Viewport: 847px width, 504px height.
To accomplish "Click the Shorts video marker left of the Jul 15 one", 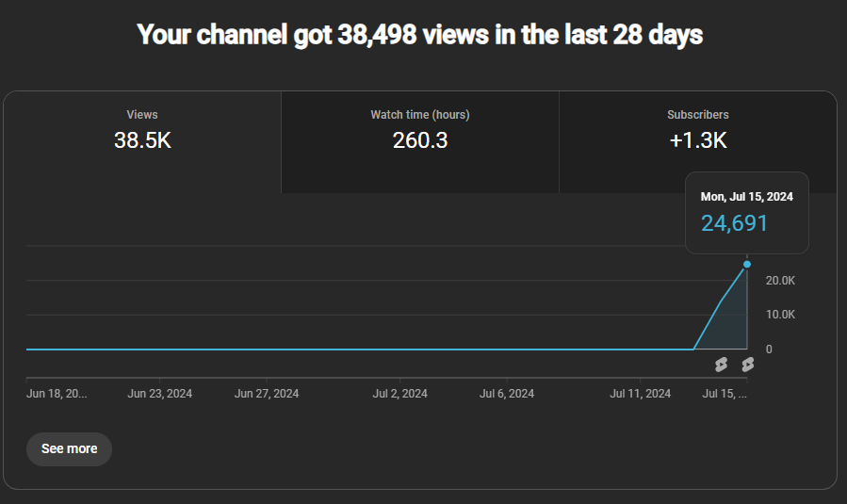I will pyautogui.click(x=721, y=365).
